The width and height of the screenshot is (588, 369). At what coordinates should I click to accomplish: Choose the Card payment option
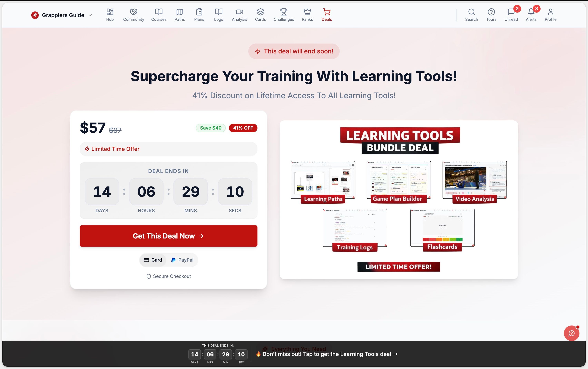[x=153, y=260]
